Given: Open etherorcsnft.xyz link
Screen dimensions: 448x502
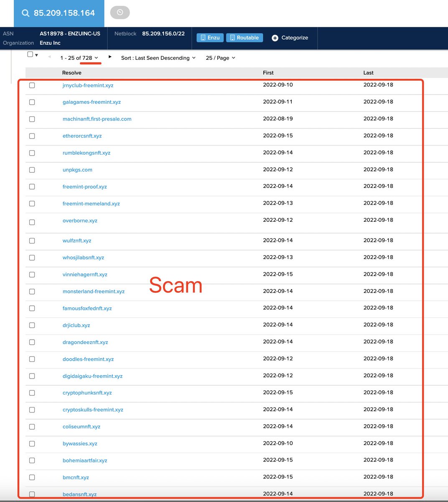Looking at the screenshot, I should 82,136.
